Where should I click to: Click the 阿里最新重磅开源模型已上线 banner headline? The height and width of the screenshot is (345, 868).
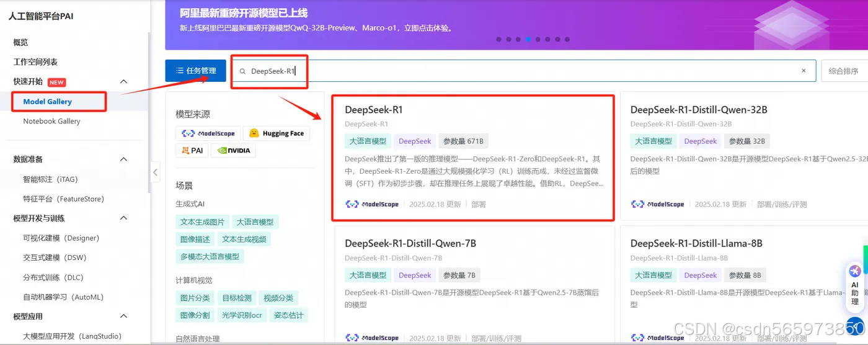tap(244, 13)
